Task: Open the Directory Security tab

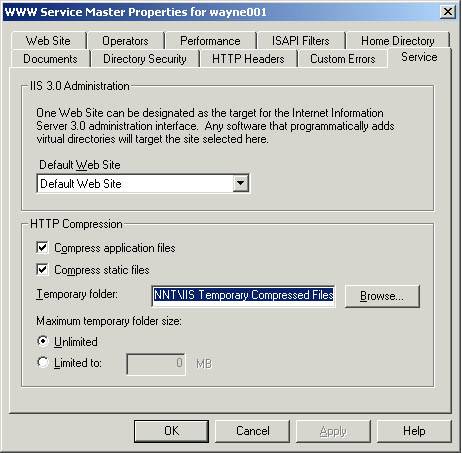Action: (145, 59)
